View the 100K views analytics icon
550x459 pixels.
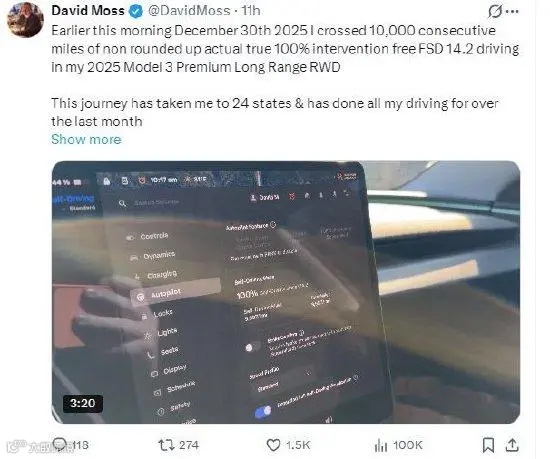coord(381,446)
